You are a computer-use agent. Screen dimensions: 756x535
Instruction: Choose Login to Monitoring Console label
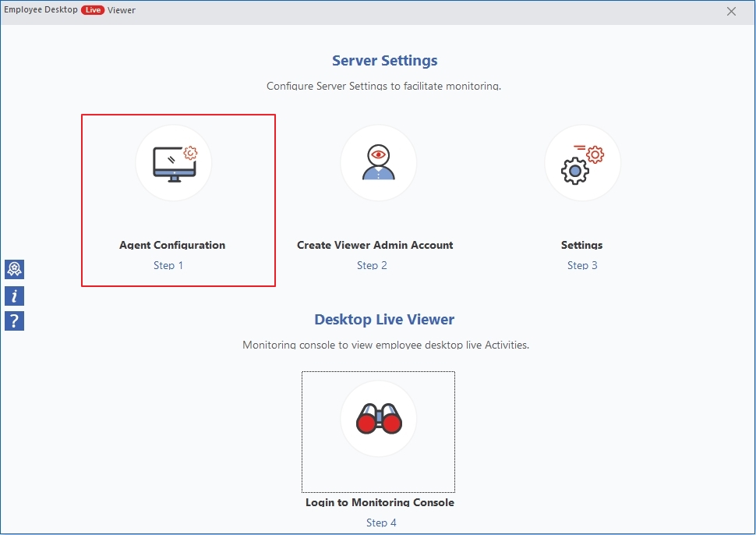[x=380, y=502]
